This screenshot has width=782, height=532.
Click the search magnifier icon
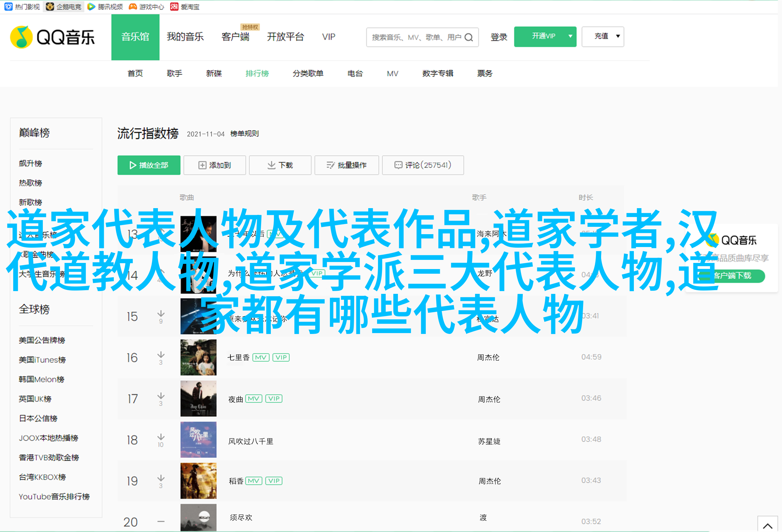coord(469,37)
